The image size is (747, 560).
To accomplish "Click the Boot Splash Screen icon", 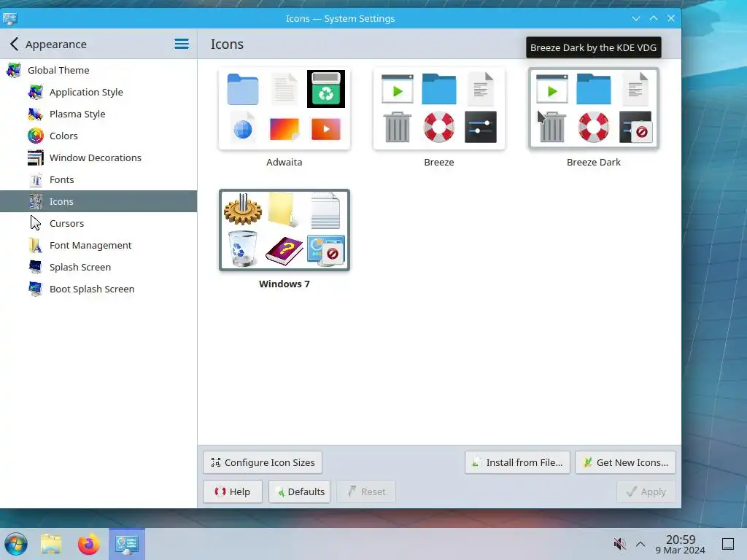I will [35, 289].
